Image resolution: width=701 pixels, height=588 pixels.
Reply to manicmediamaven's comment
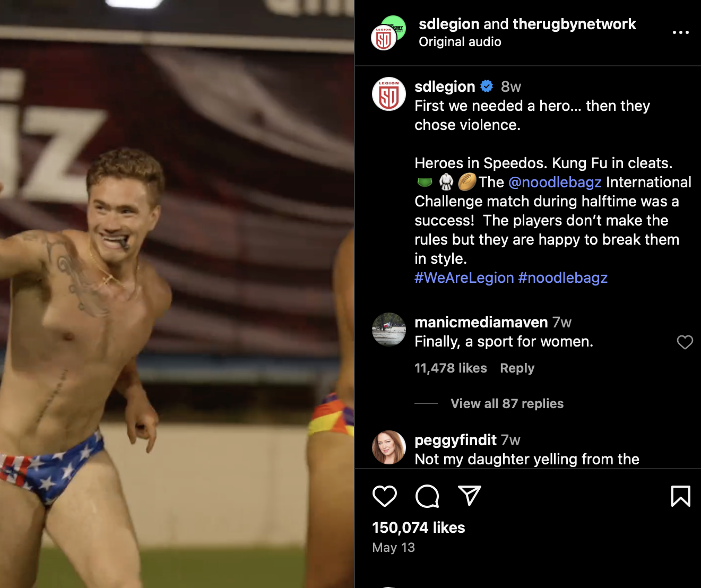517,368
